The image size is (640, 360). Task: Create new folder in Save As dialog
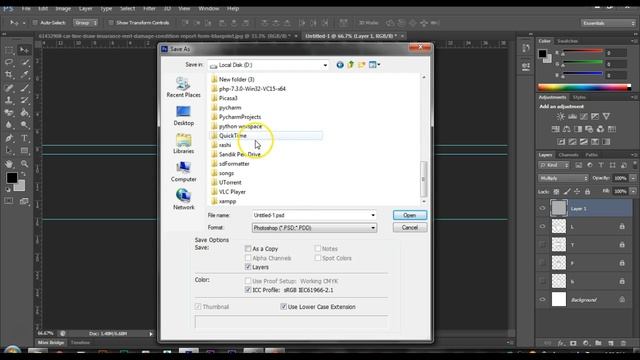[362, 65]
